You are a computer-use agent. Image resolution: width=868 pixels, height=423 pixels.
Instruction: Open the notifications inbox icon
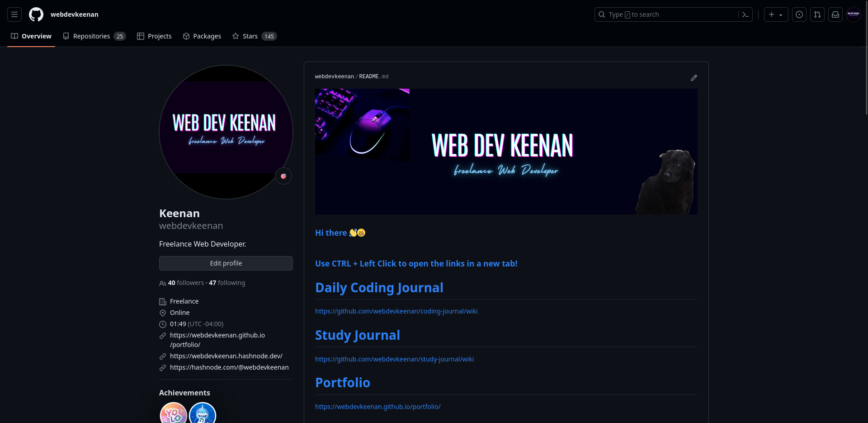(x=835, y=14)
